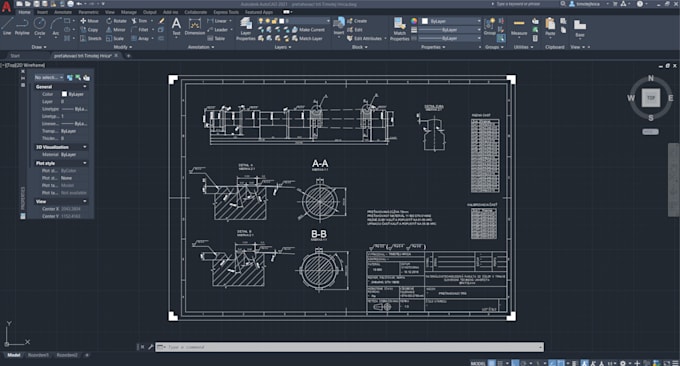Click the Group tool
Viewport: 680px width, 366px height.
tap(490, 26)
